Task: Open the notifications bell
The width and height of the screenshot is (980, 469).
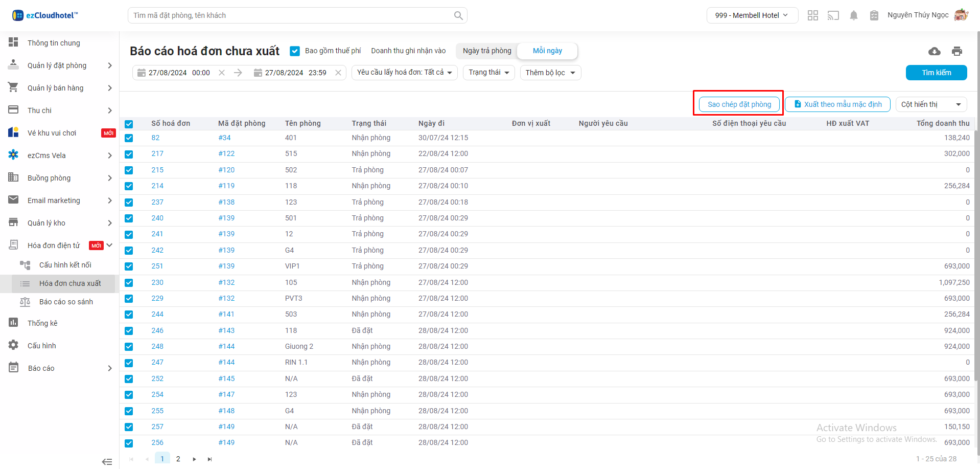Action: click(853, 15)
